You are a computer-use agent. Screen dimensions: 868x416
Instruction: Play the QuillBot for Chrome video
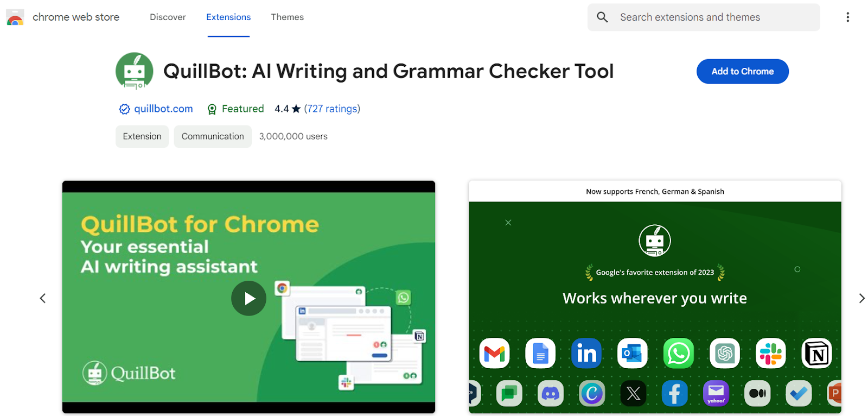point(248,298)
